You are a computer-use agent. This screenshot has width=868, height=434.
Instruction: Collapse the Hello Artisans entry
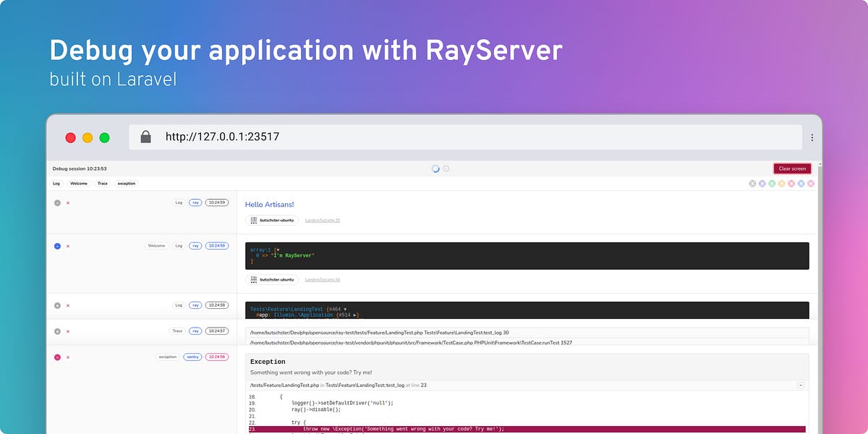57,203
